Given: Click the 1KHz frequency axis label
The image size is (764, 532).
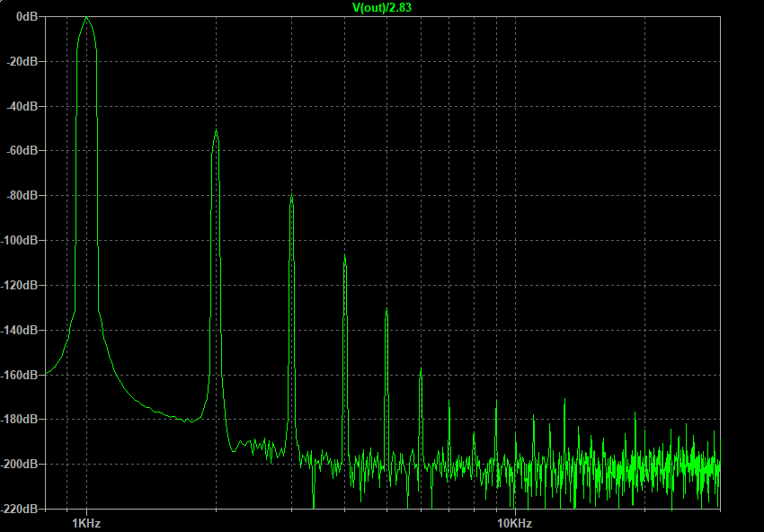Looking at the screenshot, I should [x=86, y=524].
